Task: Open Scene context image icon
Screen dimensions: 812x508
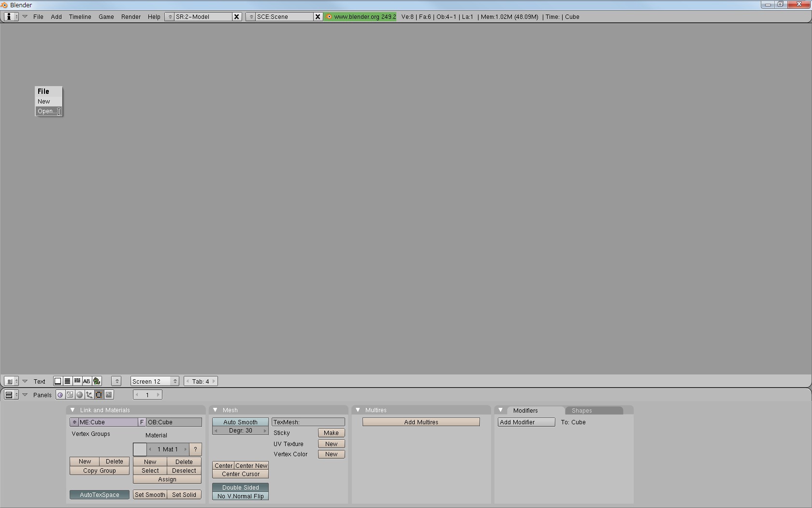Action: pos(109,395)
